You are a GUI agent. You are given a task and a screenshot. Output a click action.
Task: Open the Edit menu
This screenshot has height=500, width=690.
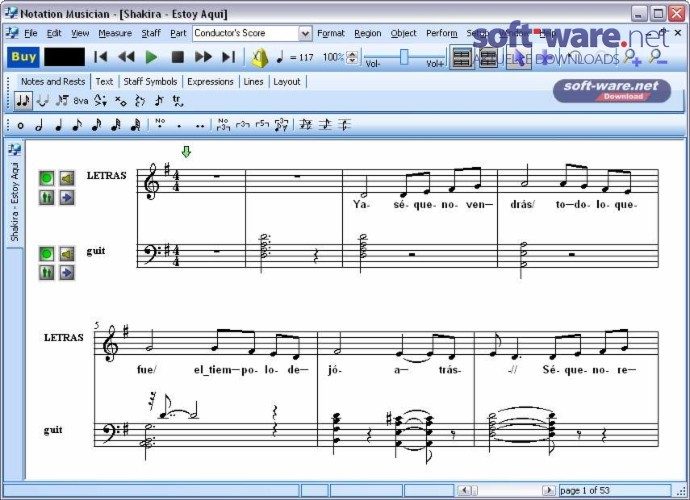pos(54,33)
